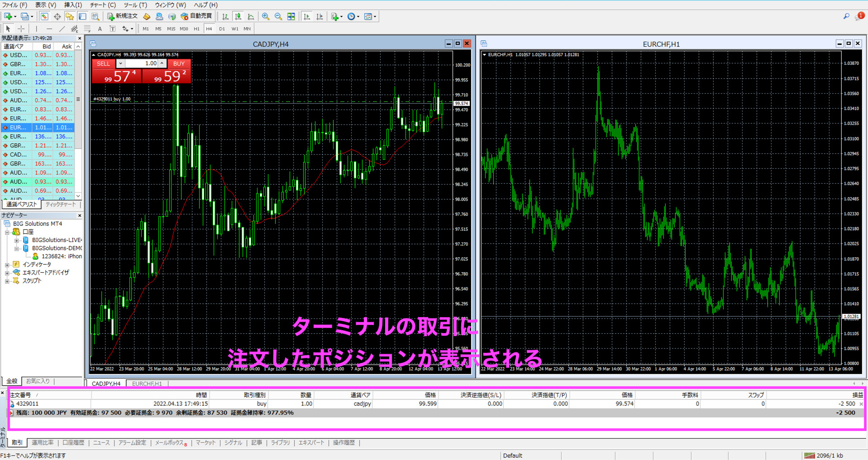Open the chart template dropdown arrow

coord(375,17)
